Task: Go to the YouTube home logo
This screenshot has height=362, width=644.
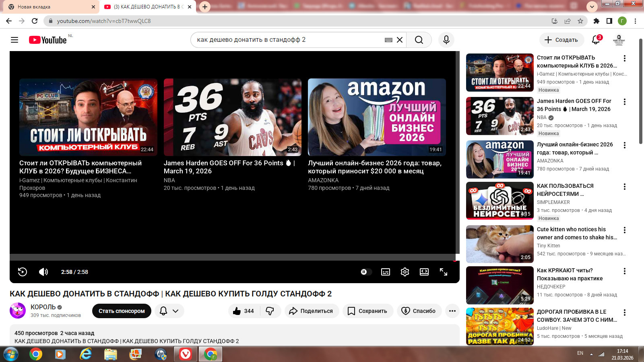Action: pyautogui.click(x=48, y=40)
